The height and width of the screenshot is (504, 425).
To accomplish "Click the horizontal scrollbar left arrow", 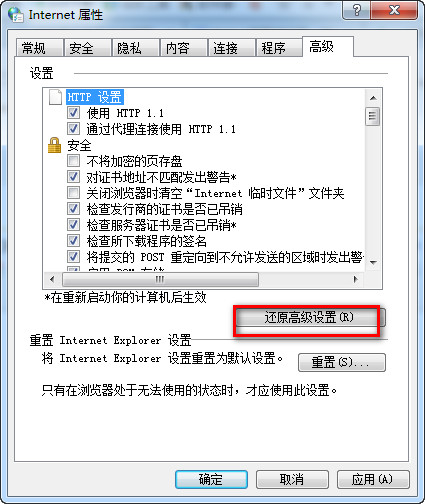I will point(52,279).
